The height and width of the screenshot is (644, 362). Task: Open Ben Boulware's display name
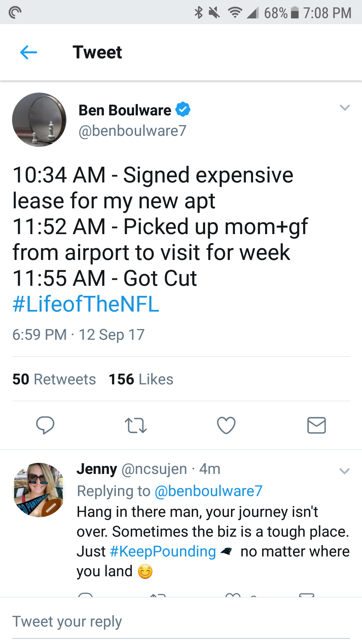point(125,110)
